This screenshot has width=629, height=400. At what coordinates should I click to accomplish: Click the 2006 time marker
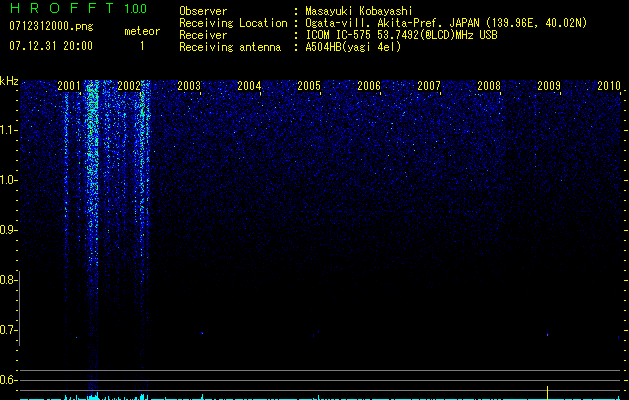369,86
